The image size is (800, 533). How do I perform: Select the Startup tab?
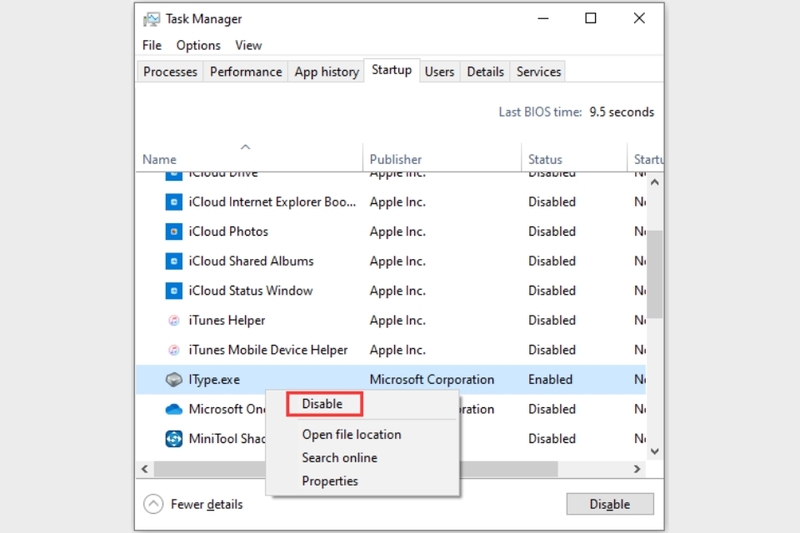click(x=392, y=70)
